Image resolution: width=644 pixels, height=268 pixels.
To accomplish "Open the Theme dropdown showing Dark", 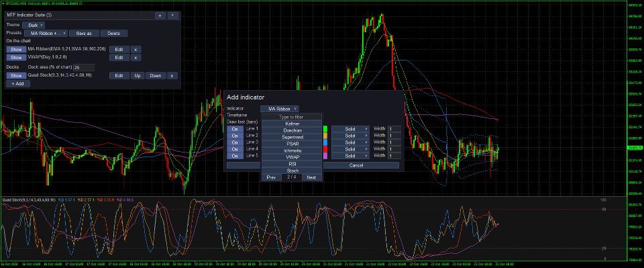I will coord(34,25).
